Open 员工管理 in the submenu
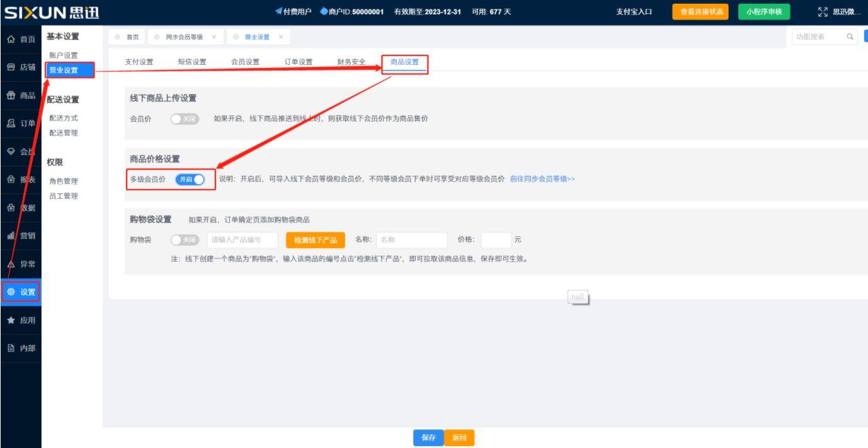 pyautogui.click(x=64, y=196)
